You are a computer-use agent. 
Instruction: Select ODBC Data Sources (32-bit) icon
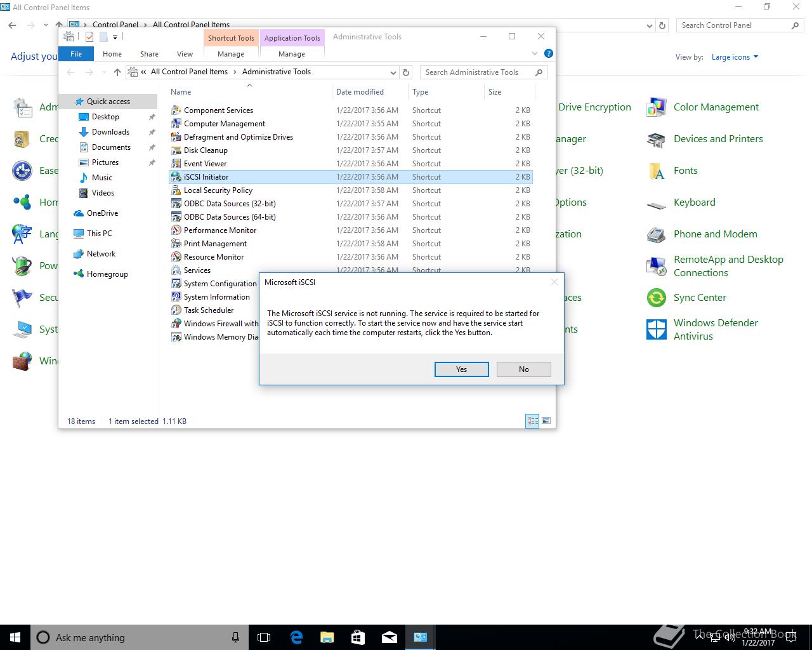coord(176,204)
